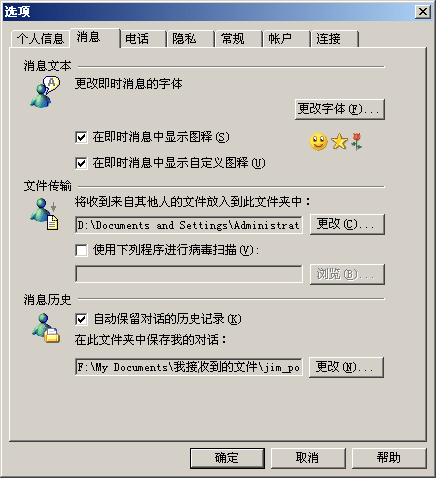
Task: Click the smiley face emoticon
Action: [x=318, y=142]
